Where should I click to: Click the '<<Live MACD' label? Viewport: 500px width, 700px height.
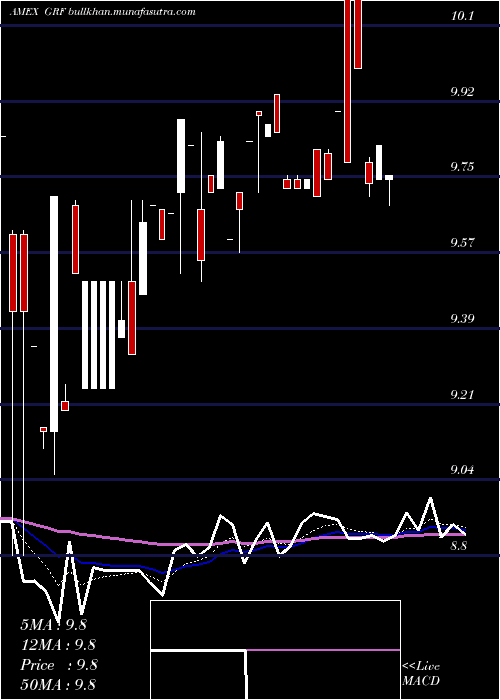[x=421, y=674]
